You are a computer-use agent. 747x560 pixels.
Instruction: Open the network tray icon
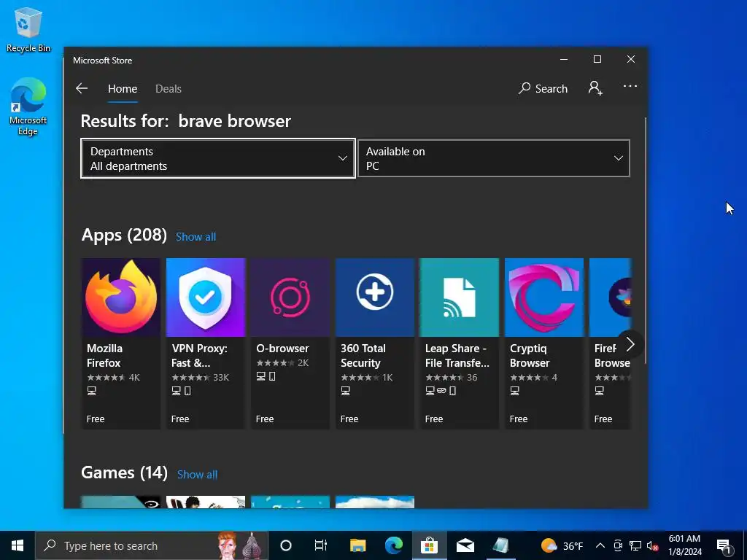[x=635, y=545]
